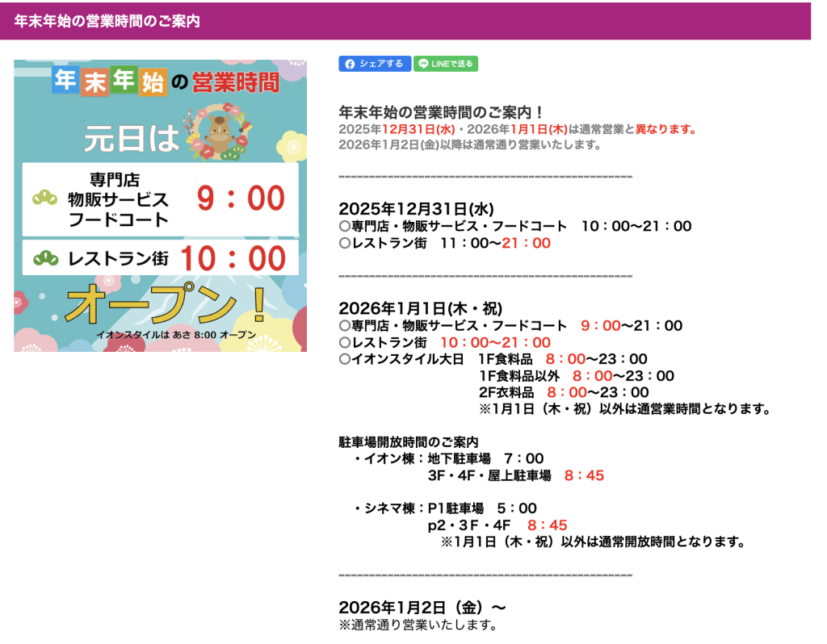Click the red 異なります text in intro
The image size is (827, 644).
pos(665,129)
